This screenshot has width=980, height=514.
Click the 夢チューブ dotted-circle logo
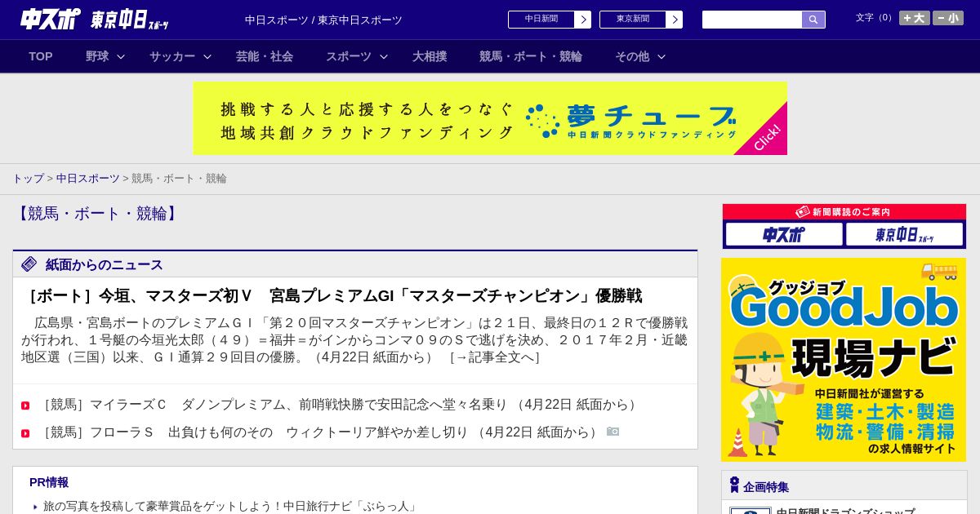tap(543, 121)
